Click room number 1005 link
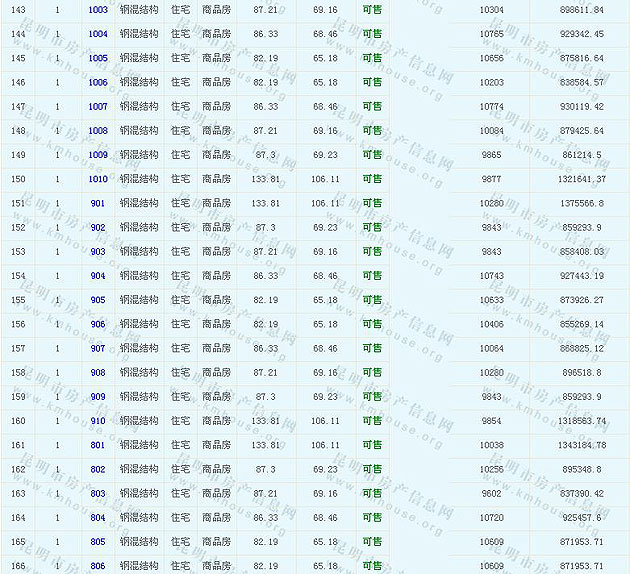 97,58
